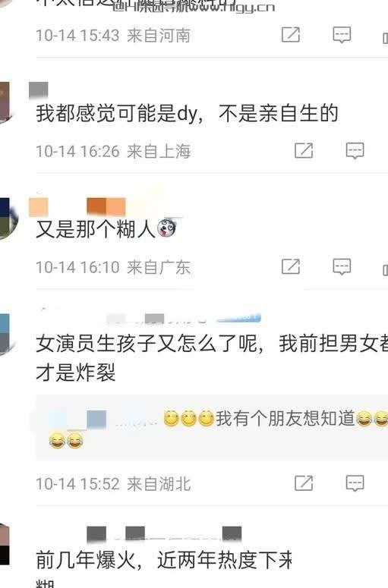The height and width of the screenshot is (588, 388).
Task: Open avatar of 又是那个糊人 commenter
Action: pyautogui.click(x=8, y=219)
